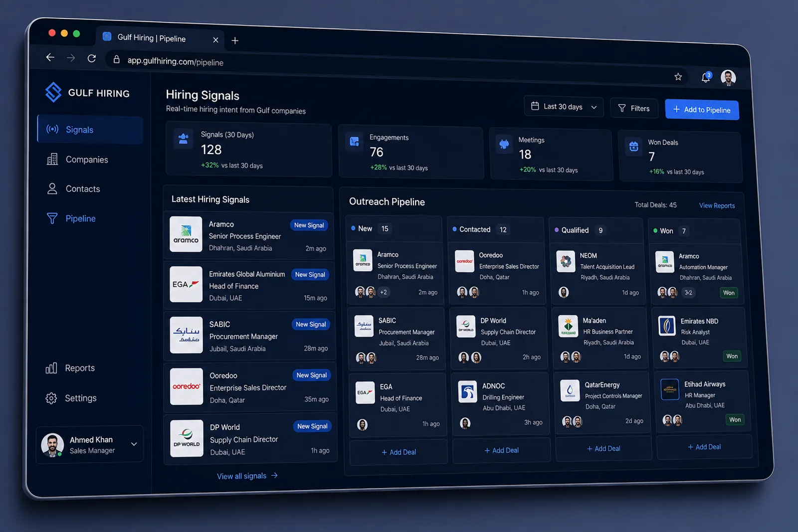
Task: Reload page with refresh icon
Action: [x=92, y=58]
